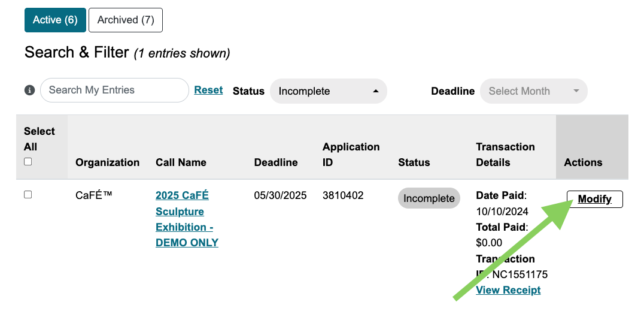Click the Organization column header

point(107,162)
